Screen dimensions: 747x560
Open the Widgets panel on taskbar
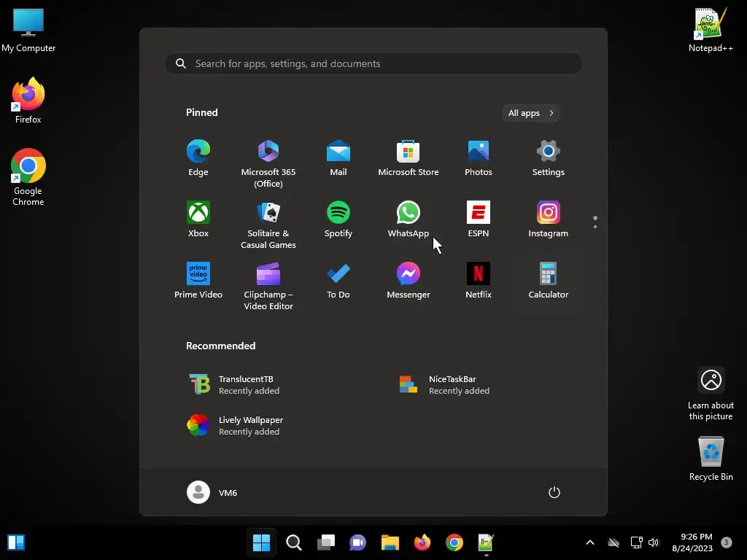tap(16, 542)
